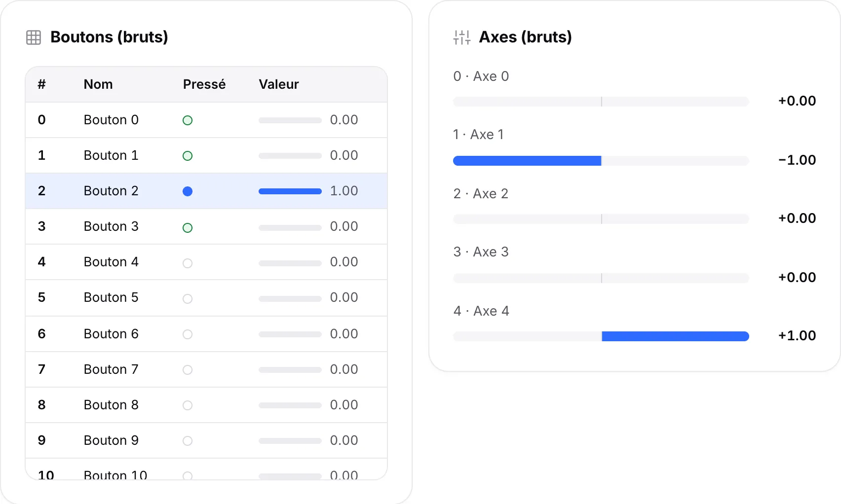
Task: Click the "−1.00" reading for Axe 1
Action: (x=797, y=160)
